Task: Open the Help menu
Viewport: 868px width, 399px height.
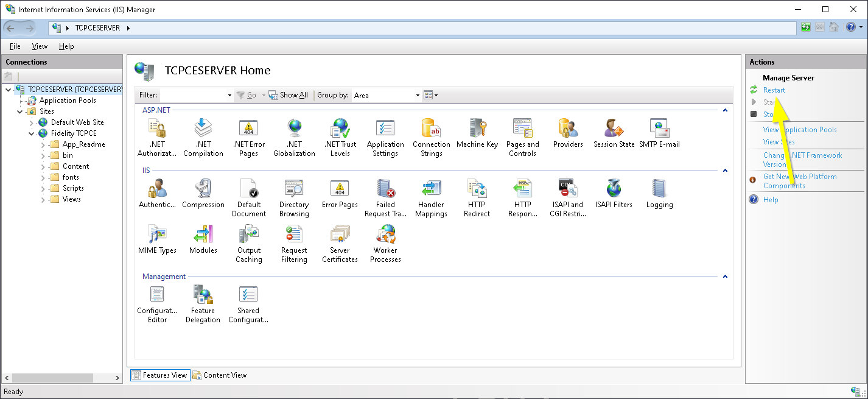Action: 66,46
